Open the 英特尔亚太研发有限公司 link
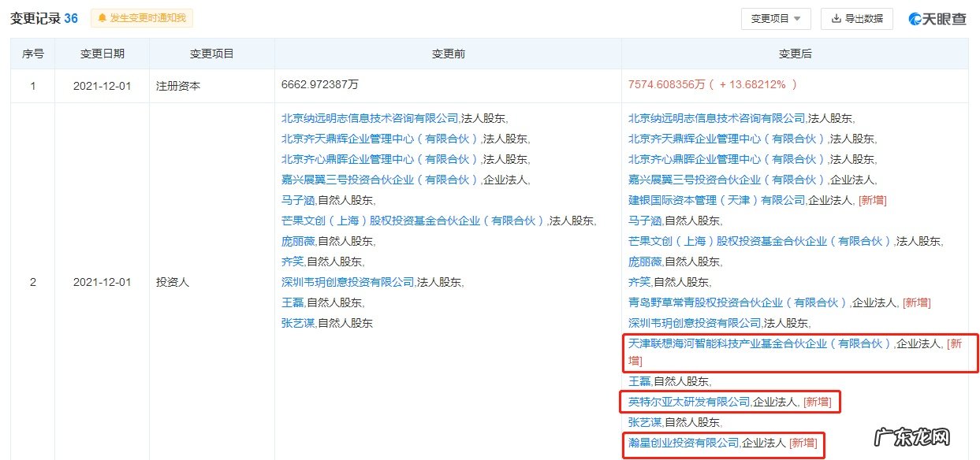 (x=691, y=402)
